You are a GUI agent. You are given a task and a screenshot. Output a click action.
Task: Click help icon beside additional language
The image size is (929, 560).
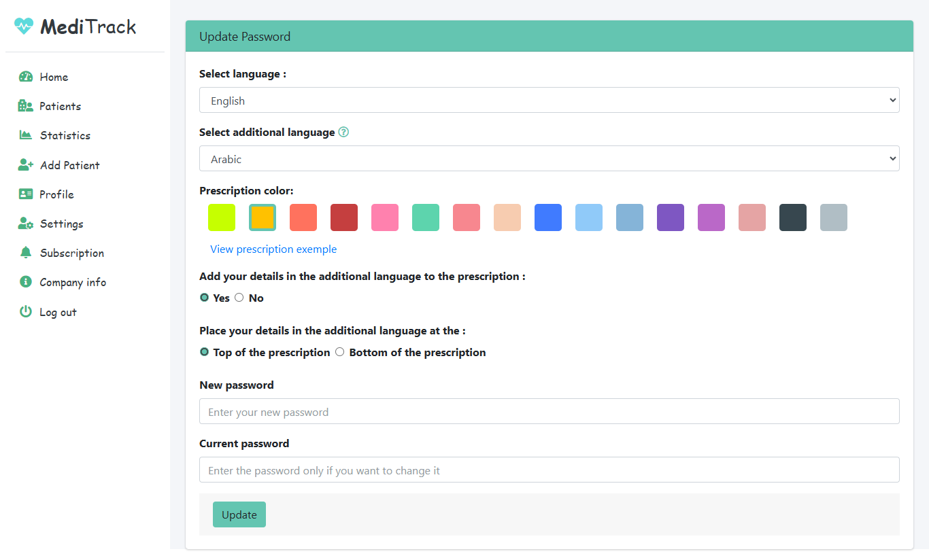[343, 133]
